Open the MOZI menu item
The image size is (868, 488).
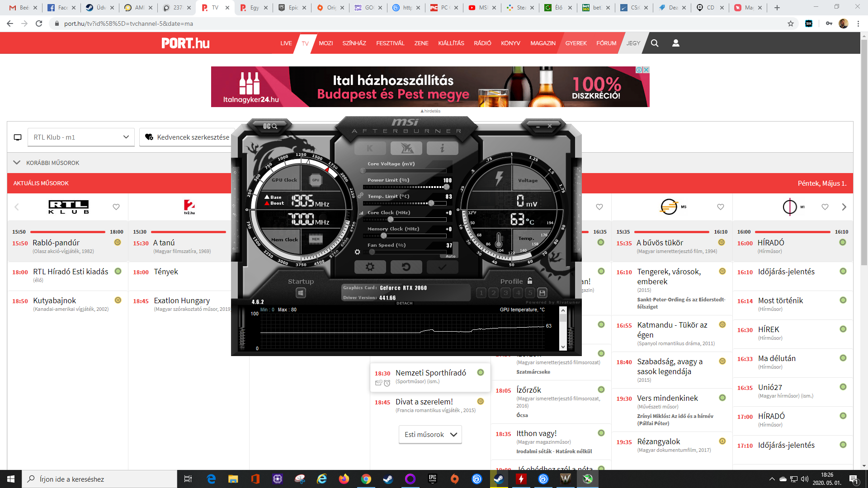[325, 43]
